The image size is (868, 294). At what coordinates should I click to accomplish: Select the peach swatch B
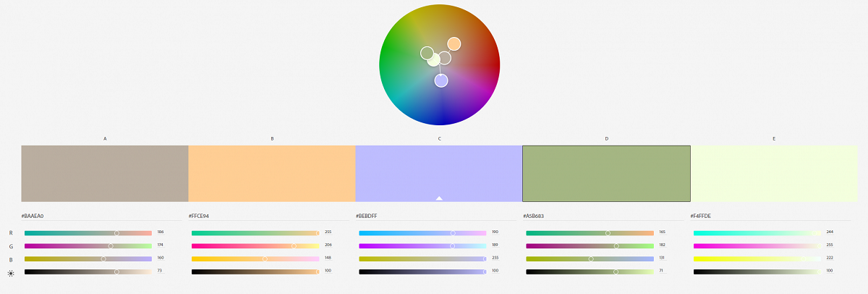pos(272,173)
